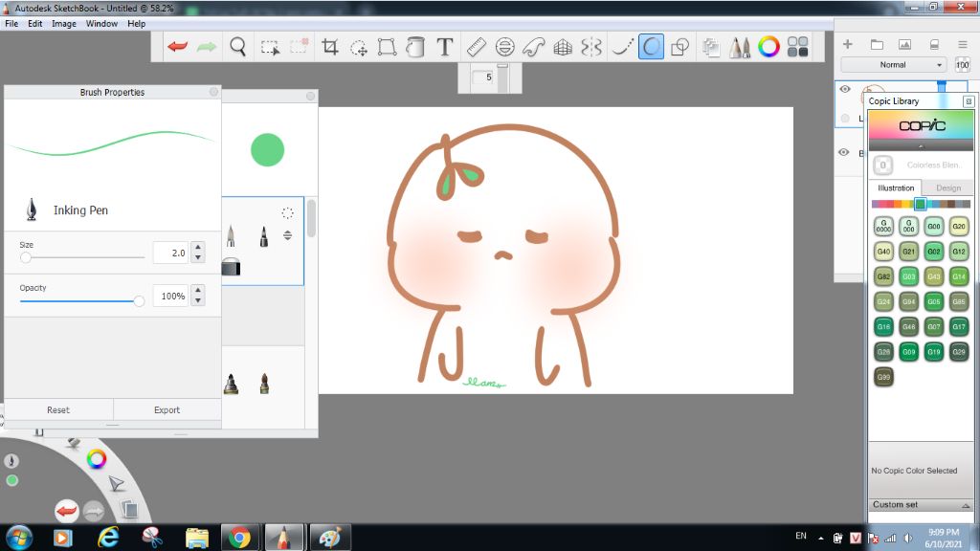Toggle the highlighted Predictive Stroke tool
The height and width of the screenshot is (551, 980).
tap(651, 47)
